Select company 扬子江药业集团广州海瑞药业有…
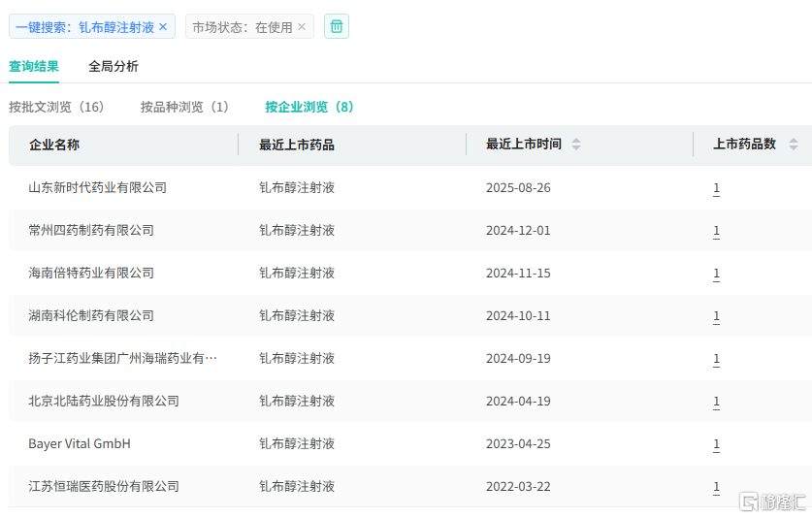The image size is (812, 518). 123,359
